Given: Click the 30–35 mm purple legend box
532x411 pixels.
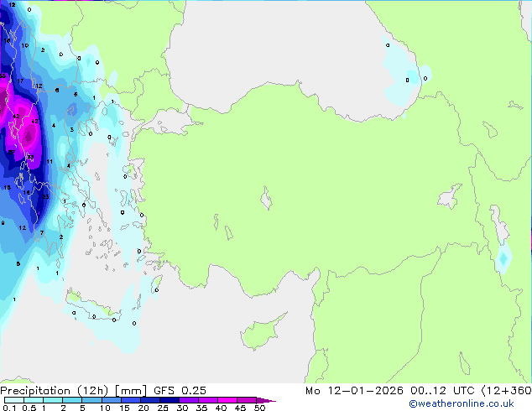Looking at the screenshot, I should (189, 400).
